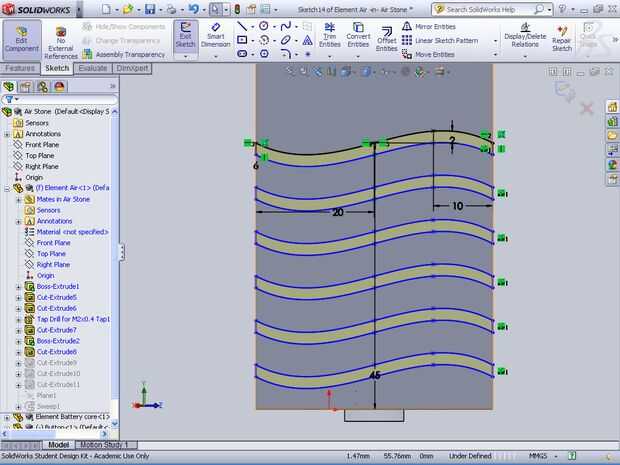620x465 pixels.
Task: Activate Convert Entities tool
Action: tap(358, 35)
